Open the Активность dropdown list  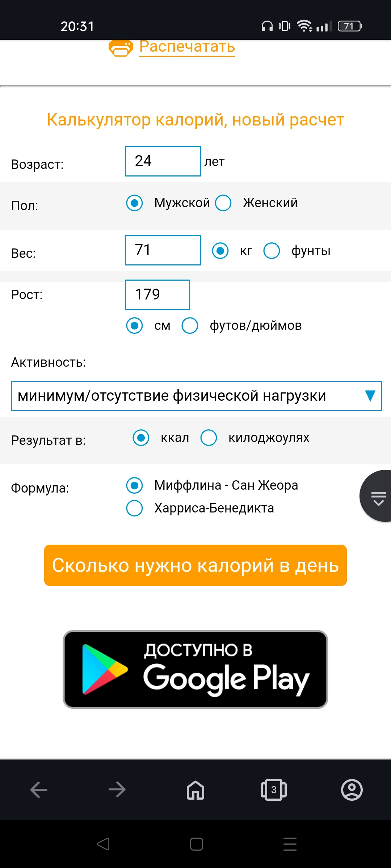pos(188,396)
